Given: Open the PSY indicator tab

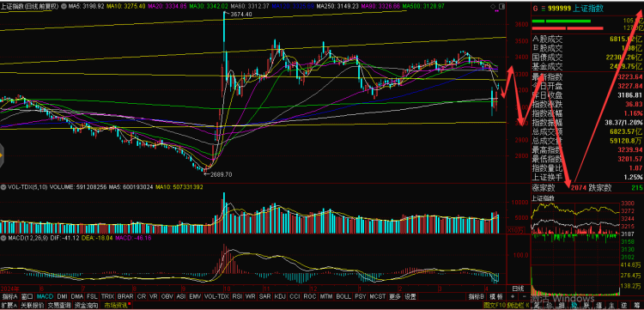Looking at the screenshot, I should (360, 296).
